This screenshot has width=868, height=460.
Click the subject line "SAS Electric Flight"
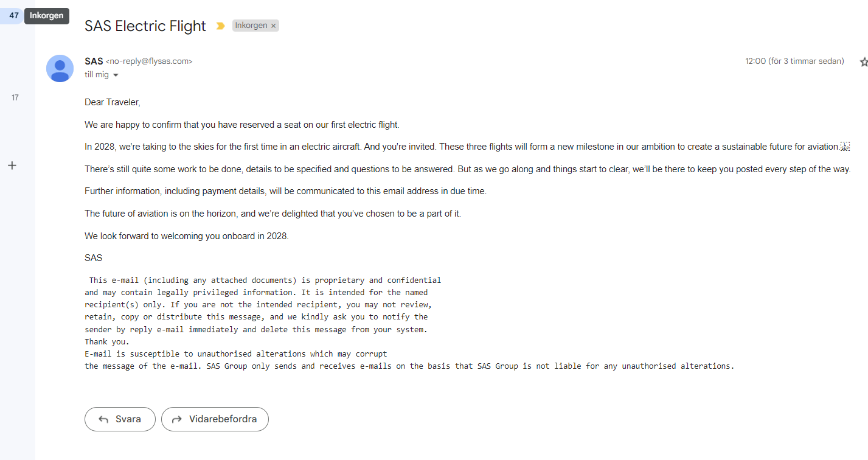point(145,26)
